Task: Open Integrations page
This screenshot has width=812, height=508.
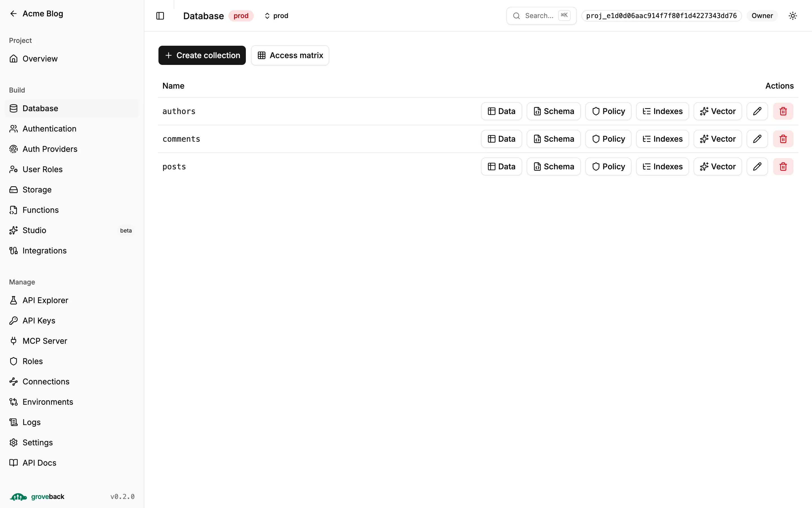Action: [x=72, y=251]
